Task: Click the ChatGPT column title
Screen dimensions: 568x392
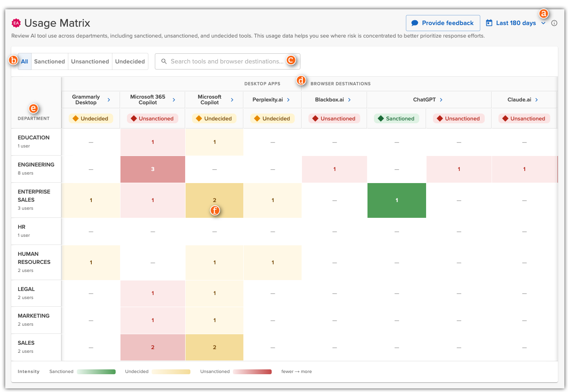Action: [424, 100]
